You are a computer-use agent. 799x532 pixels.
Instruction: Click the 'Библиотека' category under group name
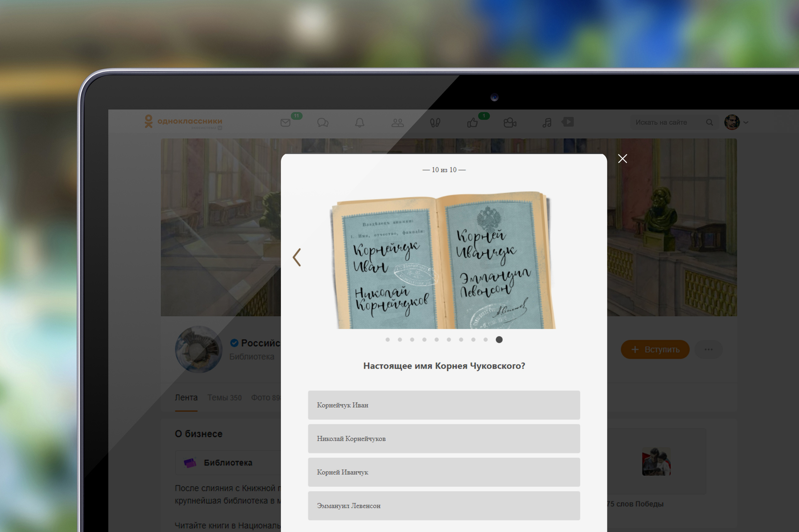[252, 357]
